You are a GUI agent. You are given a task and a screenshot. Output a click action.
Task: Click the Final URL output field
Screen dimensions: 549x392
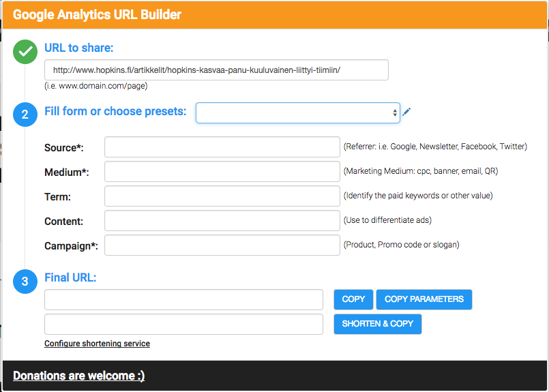(x=183, y=299)
